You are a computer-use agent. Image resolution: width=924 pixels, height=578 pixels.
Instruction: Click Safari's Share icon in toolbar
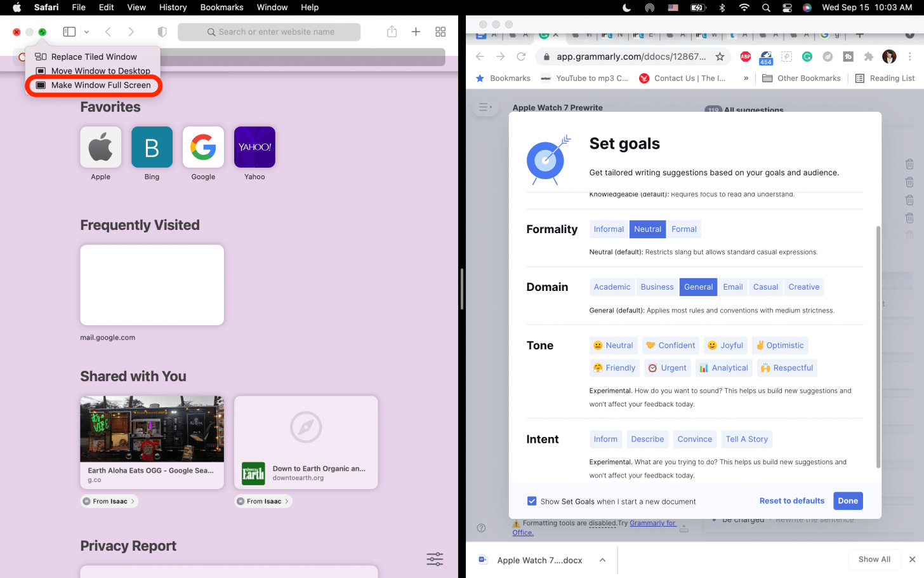click(392, 32)
